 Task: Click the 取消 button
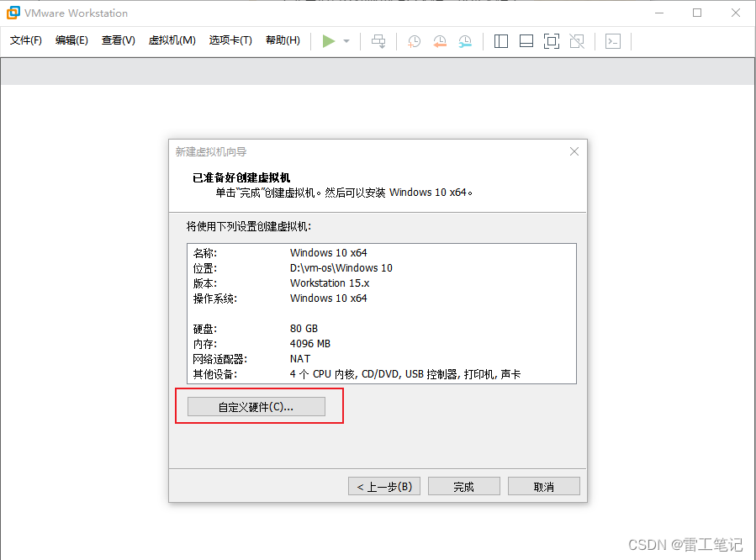(544, 486)
